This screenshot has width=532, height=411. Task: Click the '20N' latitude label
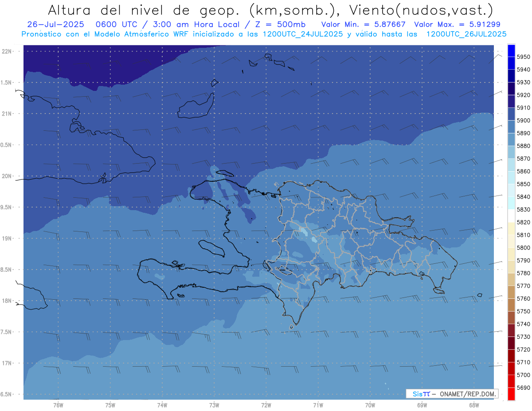[x=7, y=176]
